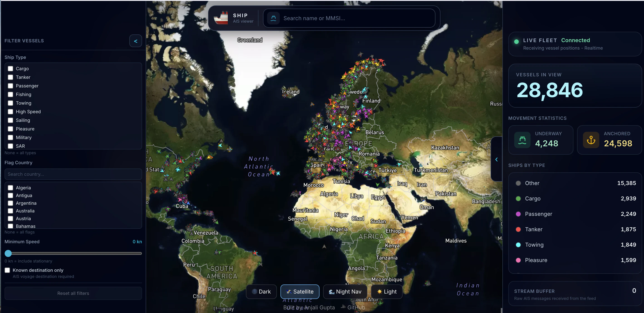This screenshot has width=644, height=313.
Task: Check the Fishing ship type filter
Action: pyautogui.click(x=10, y=95)
